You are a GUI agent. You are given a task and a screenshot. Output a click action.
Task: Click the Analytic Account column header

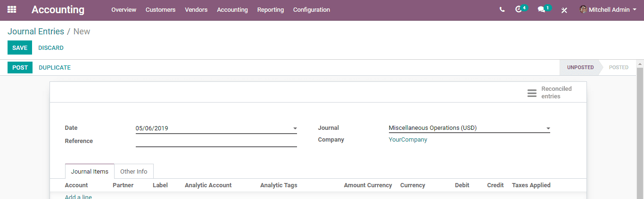tap(208, 185)
